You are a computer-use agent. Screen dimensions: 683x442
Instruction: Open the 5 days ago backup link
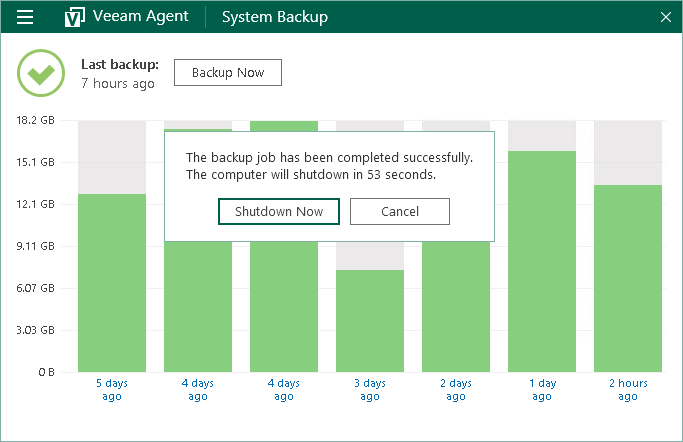click(x=112, y=390)
